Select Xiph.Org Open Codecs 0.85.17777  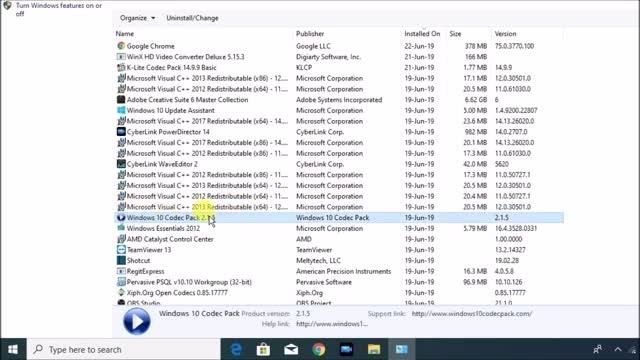177,293
